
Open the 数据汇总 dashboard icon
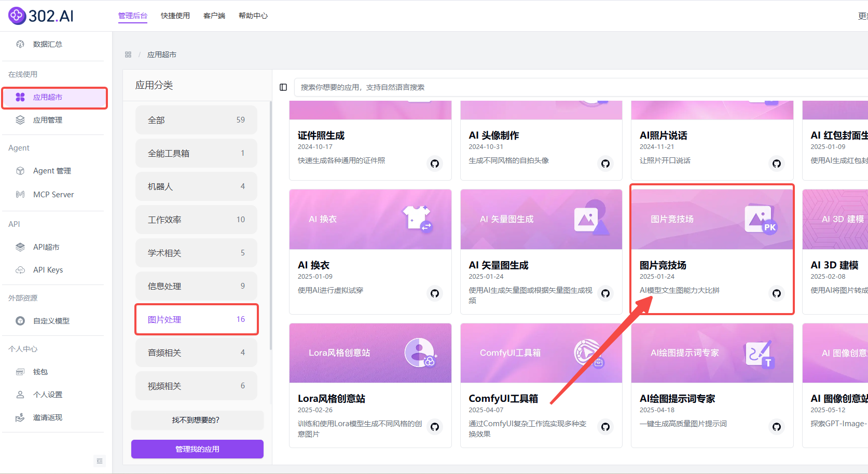click(x=20, y=44)
